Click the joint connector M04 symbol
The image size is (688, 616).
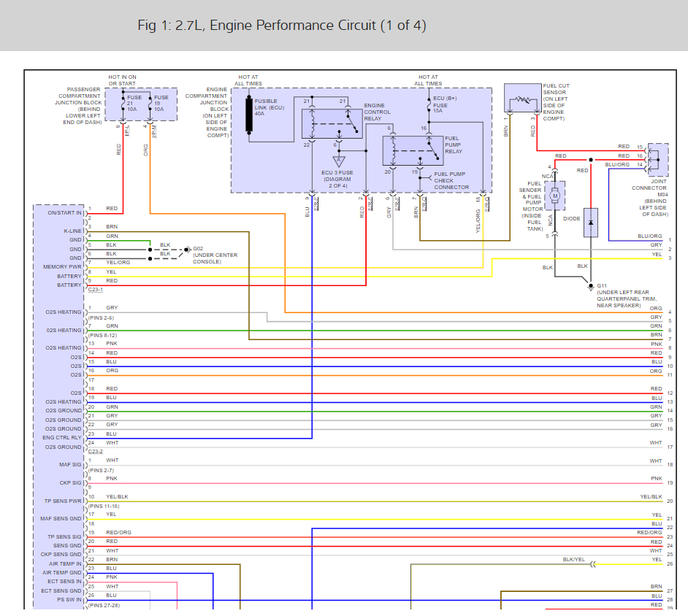point(657,159)
